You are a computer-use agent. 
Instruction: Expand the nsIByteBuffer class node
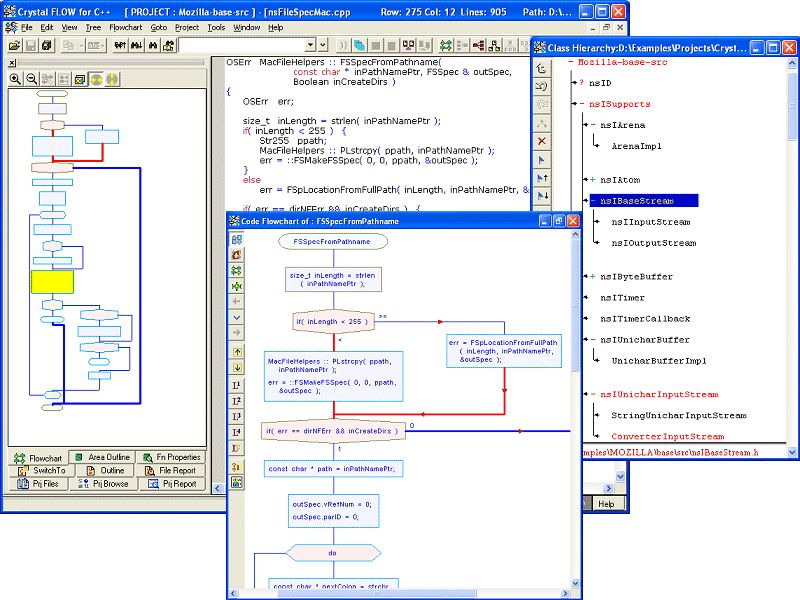pos(592,276)
